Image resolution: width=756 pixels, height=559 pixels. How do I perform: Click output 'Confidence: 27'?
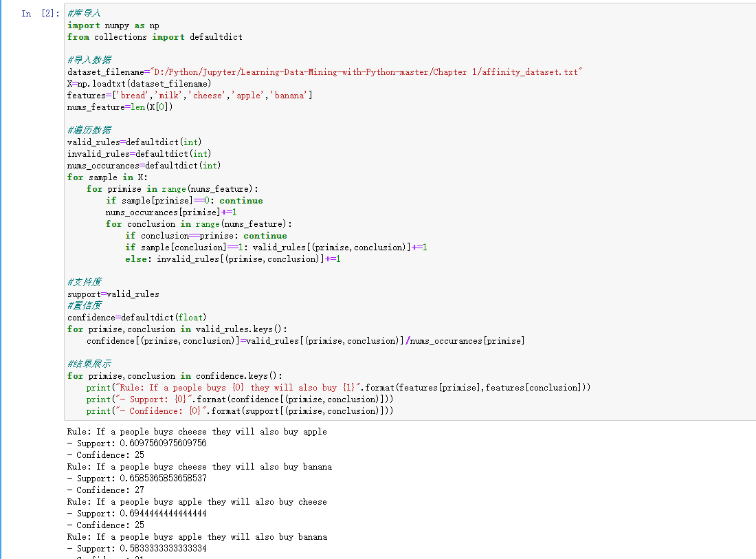point(111,490)
